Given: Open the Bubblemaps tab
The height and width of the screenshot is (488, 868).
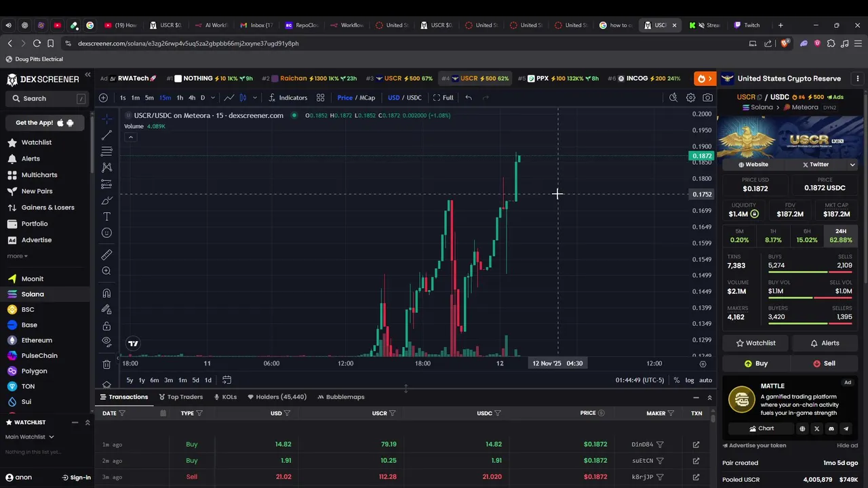Looking at the screenshot, I should click(x=340, y=396).
